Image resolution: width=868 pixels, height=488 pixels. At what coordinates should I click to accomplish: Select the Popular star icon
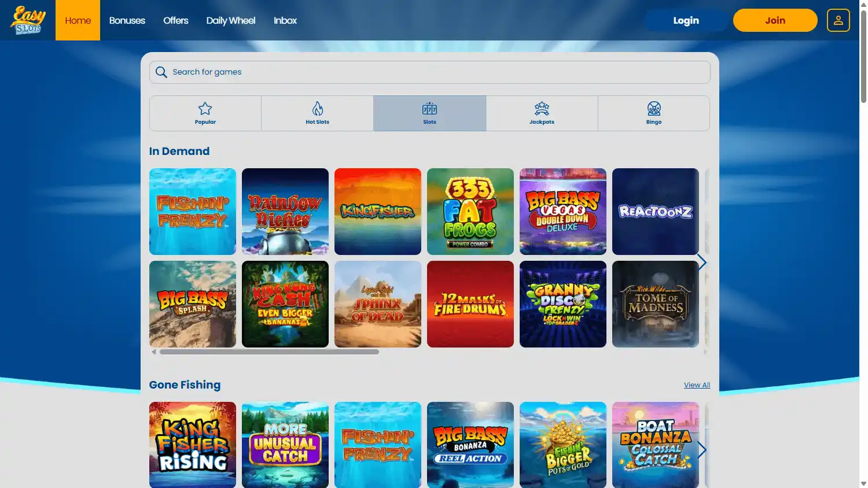pyautogui.click(x=205, y=109)
